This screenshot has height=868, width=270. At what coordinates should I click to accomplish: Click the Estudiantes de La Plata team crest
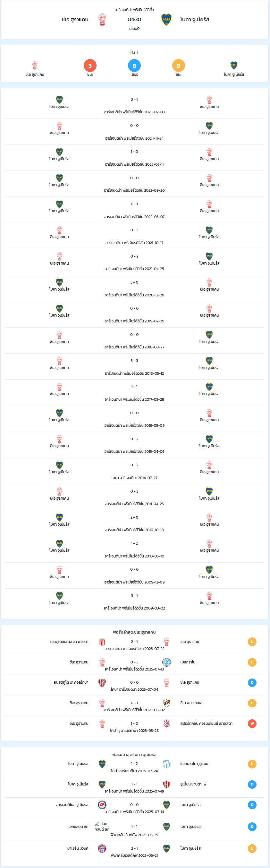click(102, 642)
